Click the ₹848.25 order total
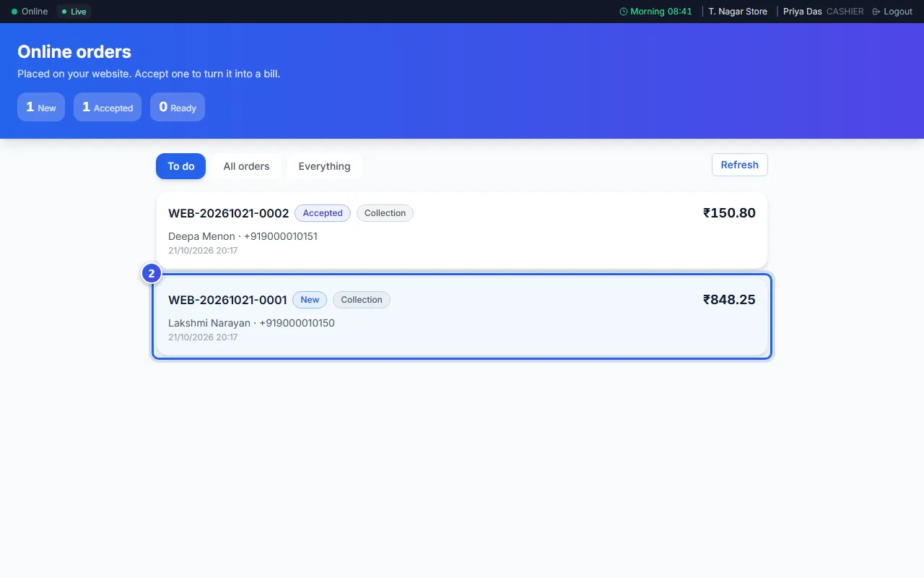This screenshot has width=924, height=578. 729,300
